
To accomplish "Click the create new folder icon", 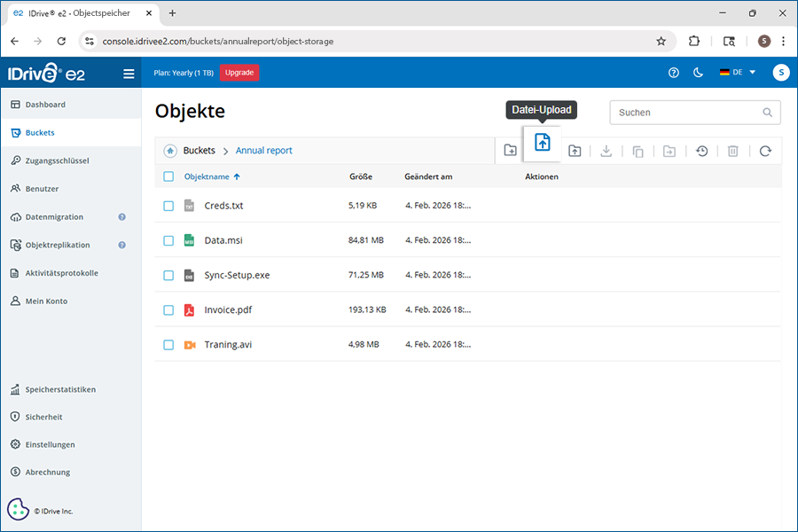I will point(511,151).
